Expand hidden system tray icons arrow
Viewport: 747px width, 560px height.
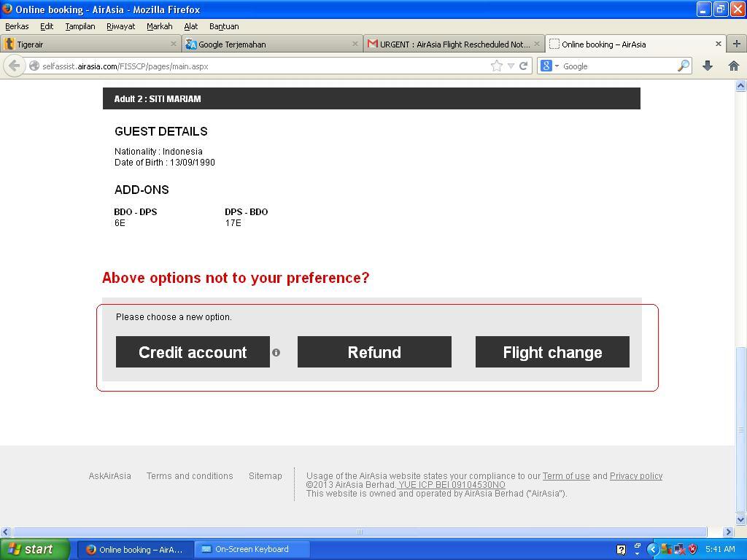point(652,550)
